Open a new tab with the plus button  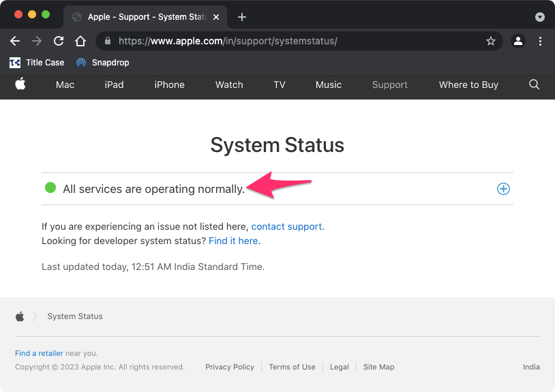coord(242,17)
